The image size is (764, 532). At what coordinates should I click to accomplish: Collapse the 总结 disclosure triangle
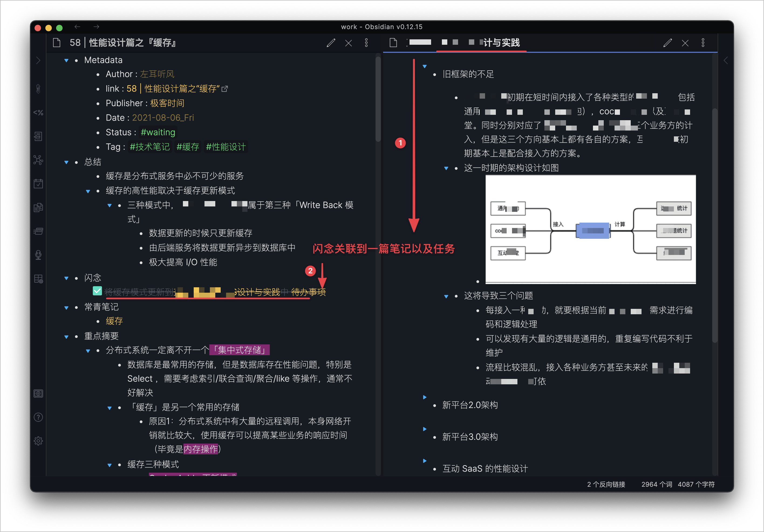tap(66, 162)
